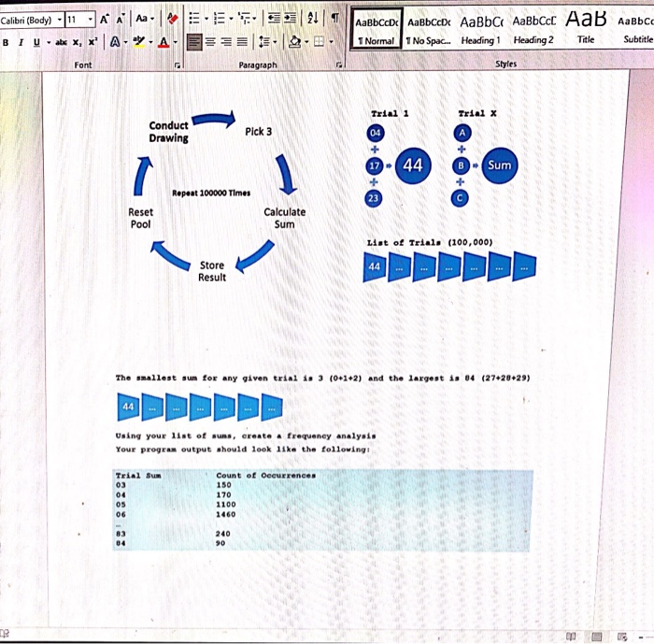Viewport: 654px width, 644px height.
Task: Apply No Spacing style
Action: (428, 29)
